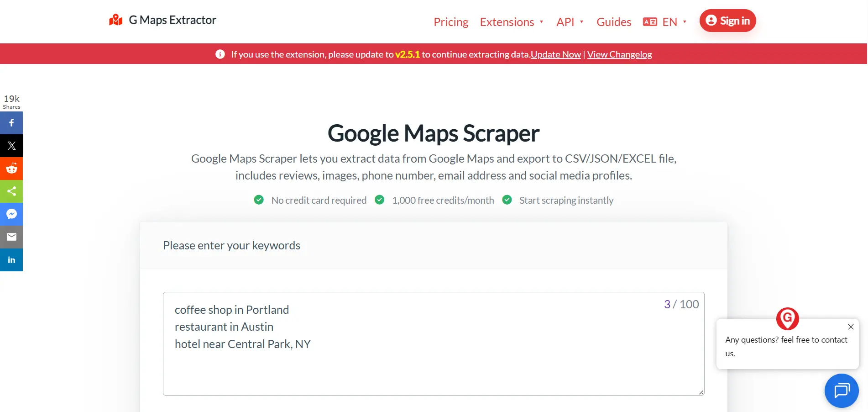This screenshot has width=868, height=412.
Task: Click the 'Any questions?' chat message
Action: [786, 347]
